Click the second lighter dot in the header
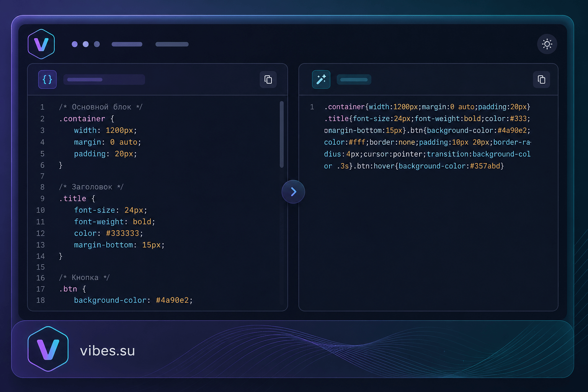Viewport: 588px width, 392px height. (x=86, y=44)
